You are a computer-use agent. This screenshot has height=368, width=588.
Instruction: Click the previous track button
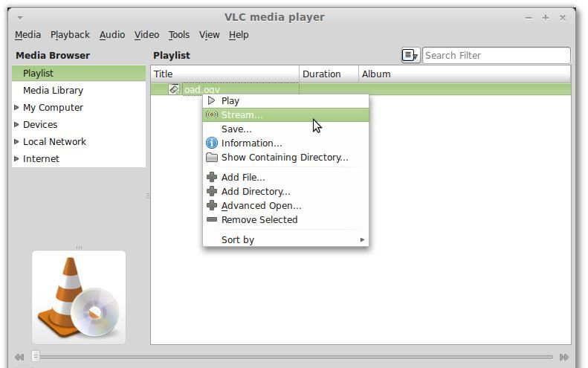tap(19, 357)
